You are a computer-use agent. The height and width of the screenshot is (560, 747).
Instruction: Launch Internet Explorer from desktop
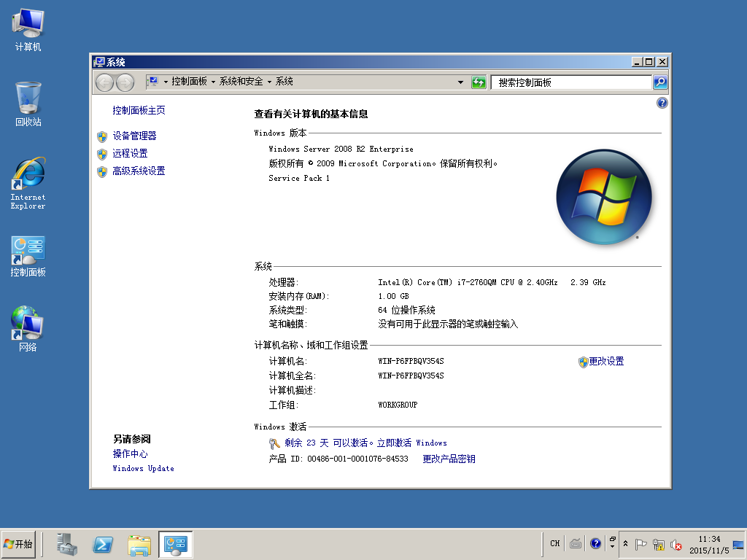click(x=28, y=183)
